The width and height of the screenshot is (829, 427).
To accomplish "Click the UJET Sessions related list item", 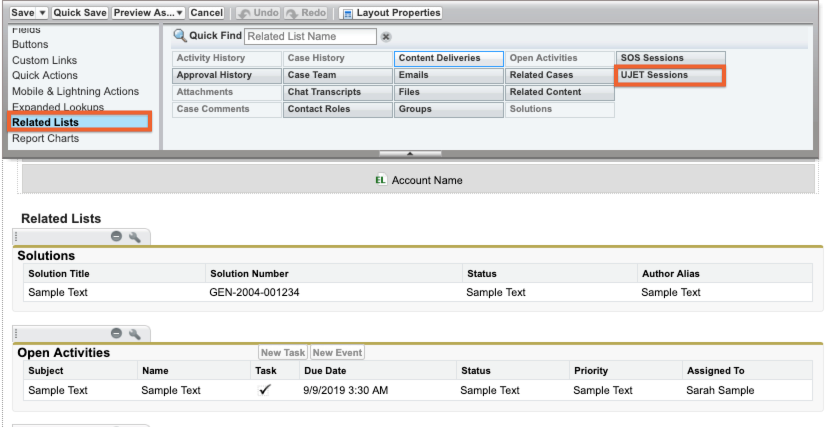I will [669, 75].
